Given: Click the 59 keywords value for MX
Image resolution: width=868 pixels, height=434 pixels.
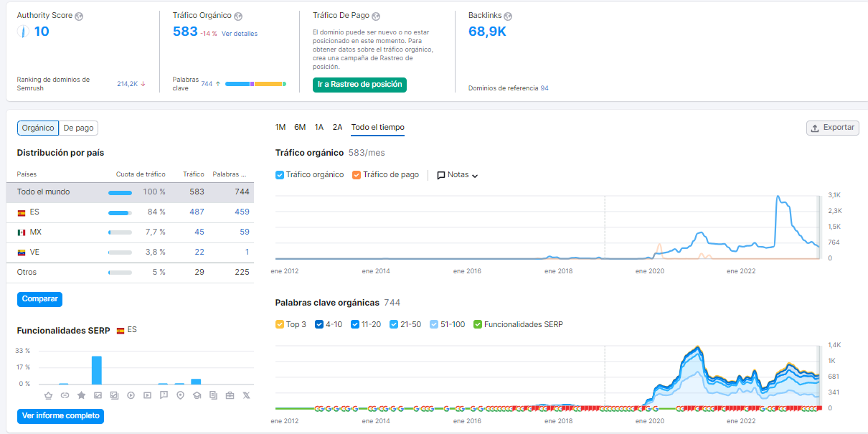Looking at the screenshot, I should pos(245,232).
